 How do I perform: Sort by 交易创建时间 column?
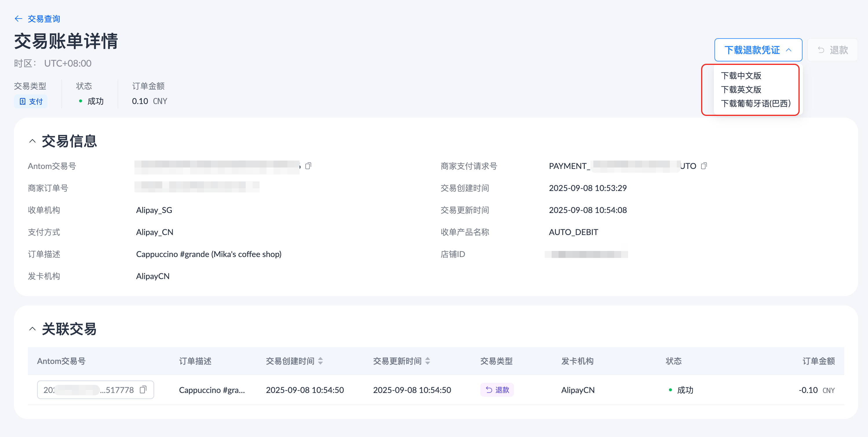pos(320,361)
